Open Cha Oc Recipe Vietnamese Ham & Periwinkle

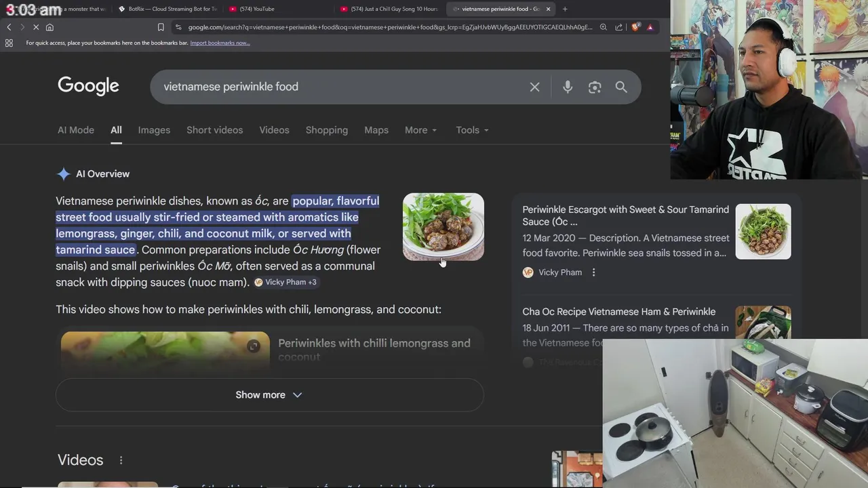pyautogui.click(x=618, y=312)
